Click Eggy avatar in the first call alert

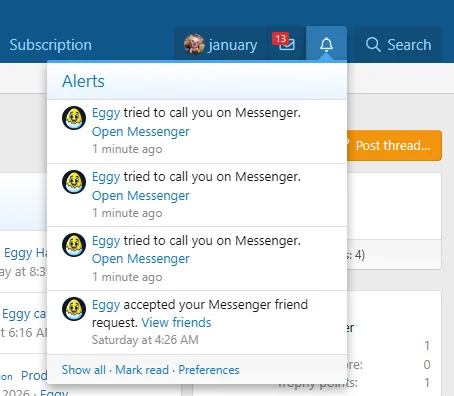tap(74, 118)
